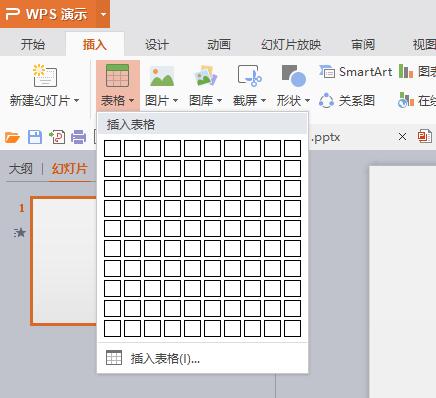This screenshot has height=398, width=436.
Task: Click the 图表 chart icon
Action: 406,71
